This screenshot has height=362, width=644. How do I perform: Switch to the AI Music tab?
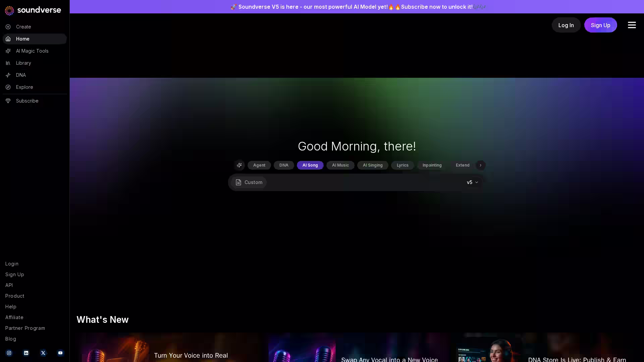tap(340, 165)
